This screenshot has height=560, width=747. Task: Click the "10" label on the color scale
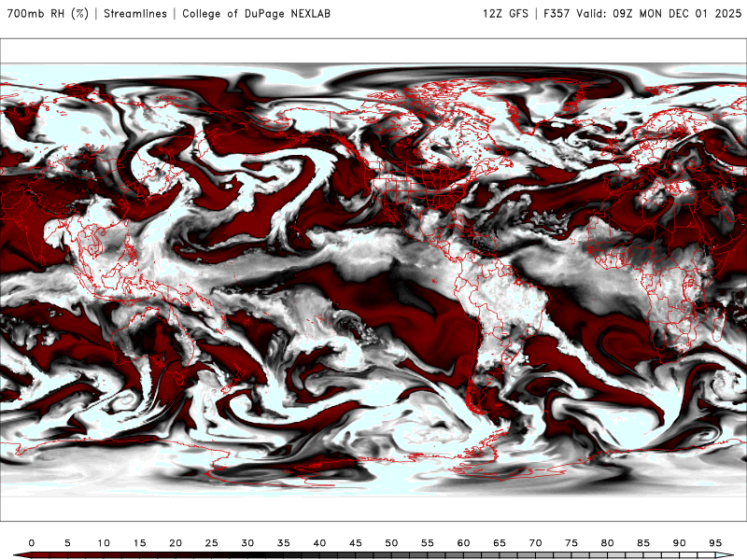pyautogui.click(x=104, y=543)
